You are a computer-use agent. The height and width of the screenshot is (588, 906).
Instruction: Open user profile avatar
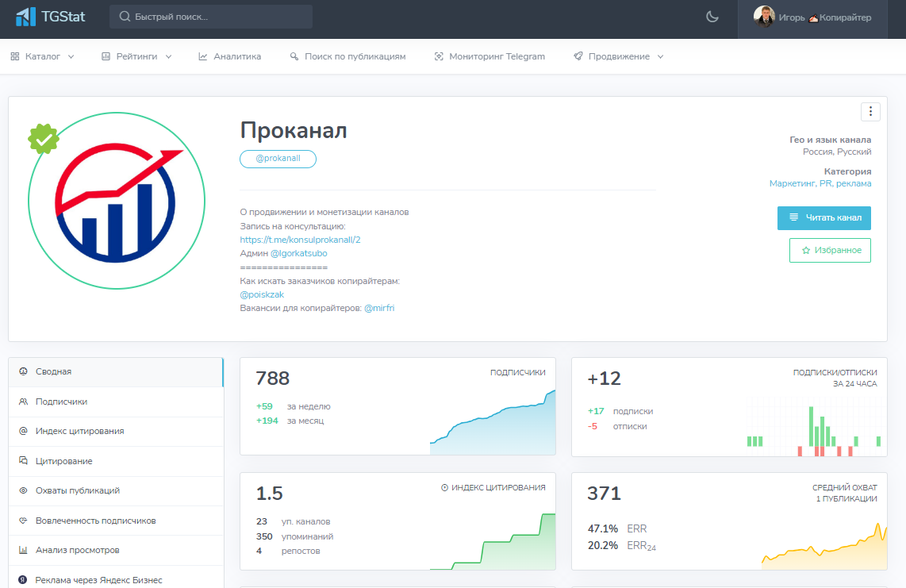pyautogui.click(x=764, y=17)
